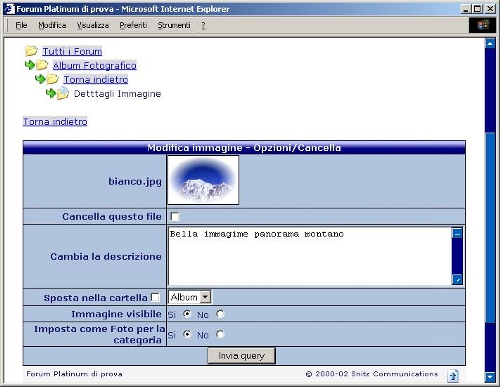Enable the Sposta nella cartella checkbox
The image size is (500, 387).
point(155,297)
